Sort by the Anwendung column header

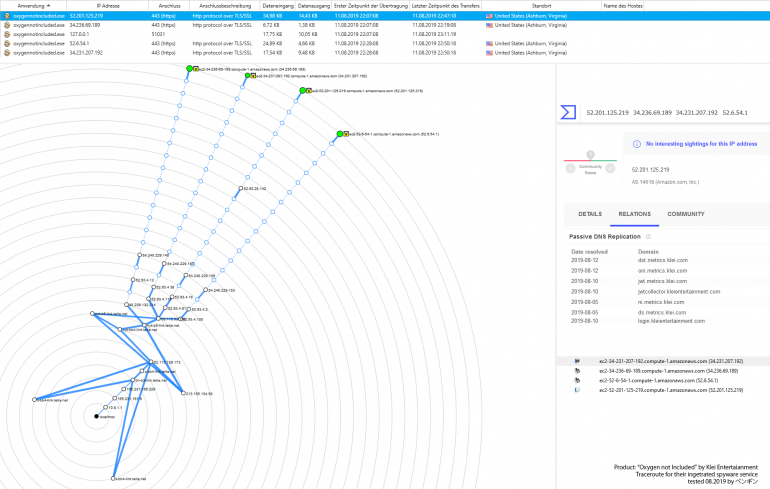point(30,5)
